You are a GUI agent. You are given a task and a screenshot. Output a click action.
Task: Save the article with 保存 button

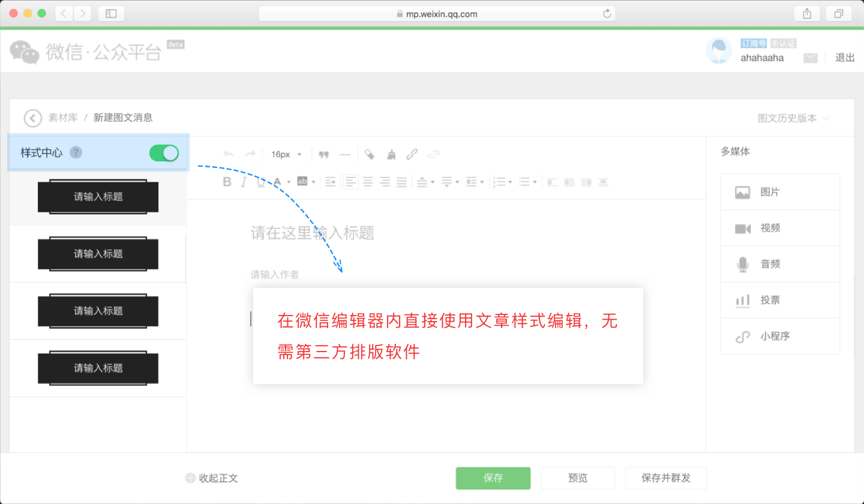tap(493, 478)
